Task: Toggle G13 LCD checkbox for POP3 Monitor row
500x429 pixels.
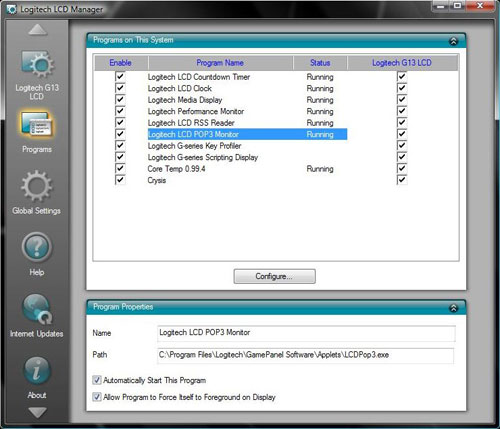Action: click(x=402, y=134)
